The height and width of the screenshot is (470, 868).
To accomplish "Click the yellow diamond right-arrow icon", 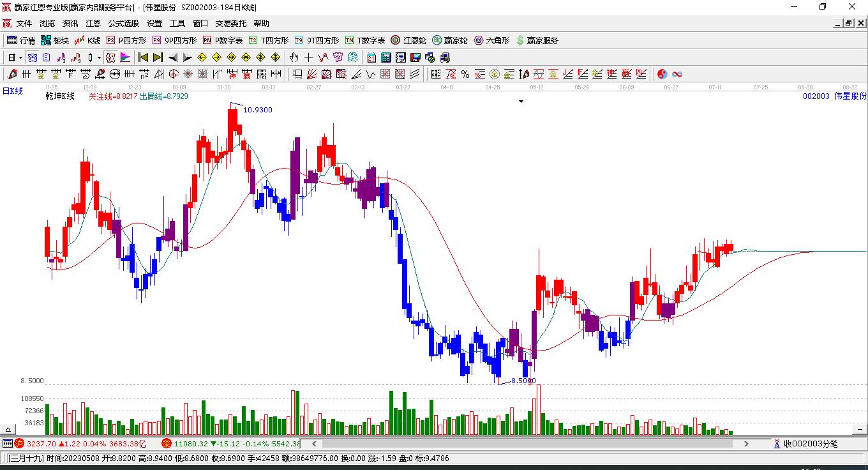I will click(x=216, y=57).
